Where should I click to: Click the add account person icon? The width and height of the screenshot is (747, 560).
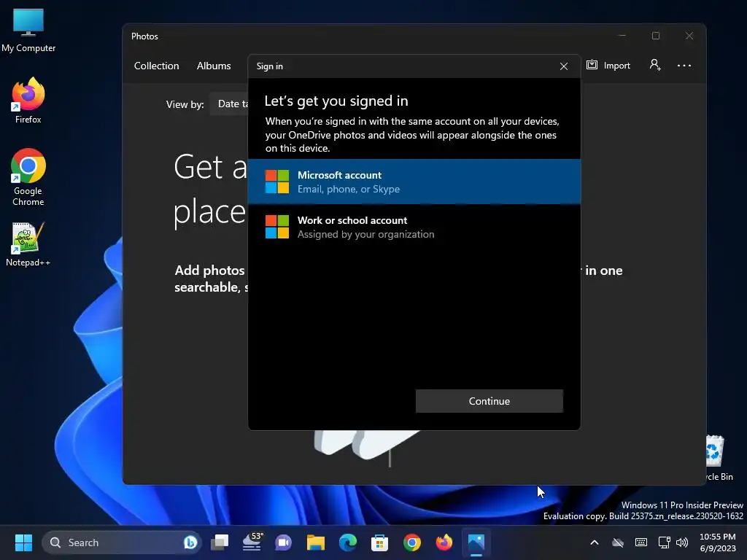tap(655, 65)
